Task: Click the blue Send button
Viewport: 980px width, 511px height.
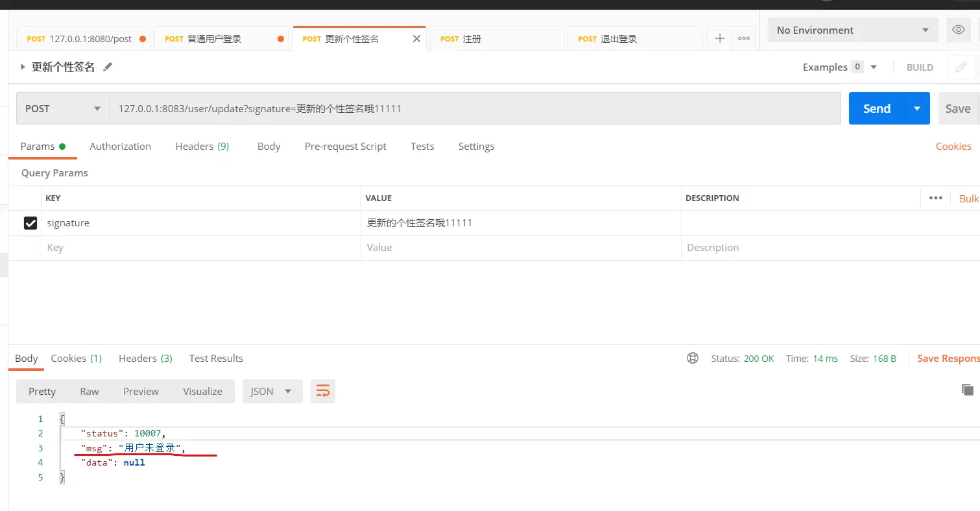Action: 876,109
